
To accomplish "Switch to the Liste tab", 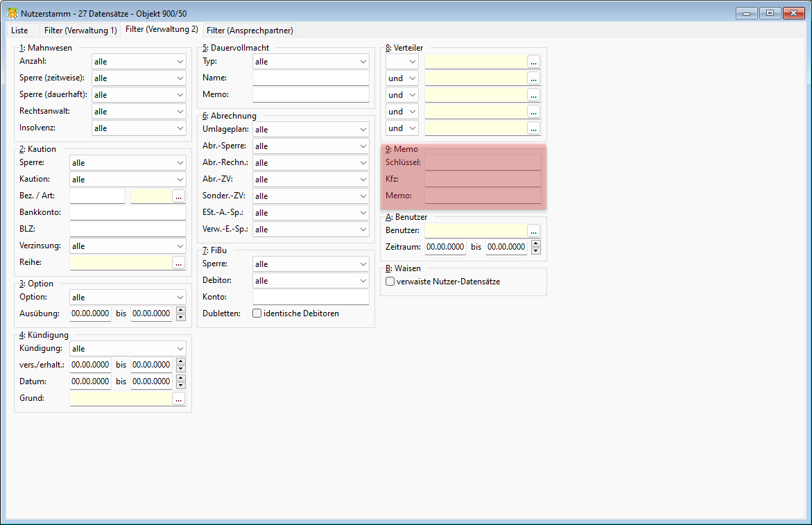I will [19, 31].
